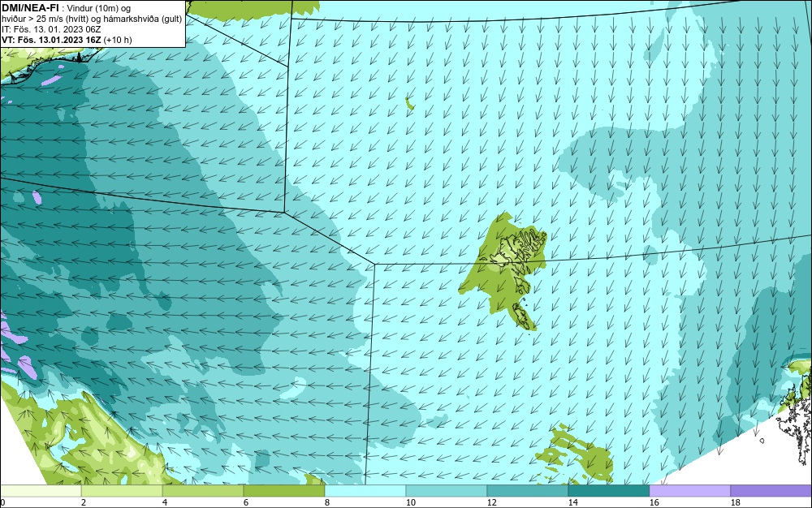
Task: Click the legend scale label 10
Action: pos(411,502)
